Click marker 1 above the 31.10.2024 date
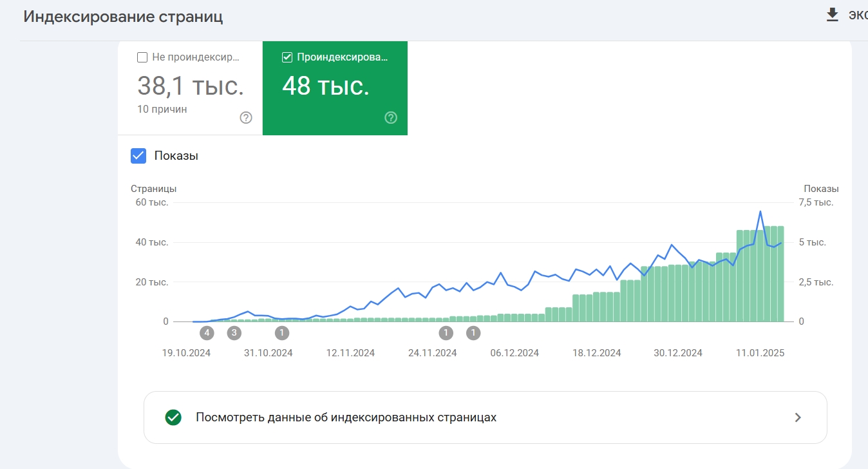This screenshot has width=868, height=469. coord(282,333)
